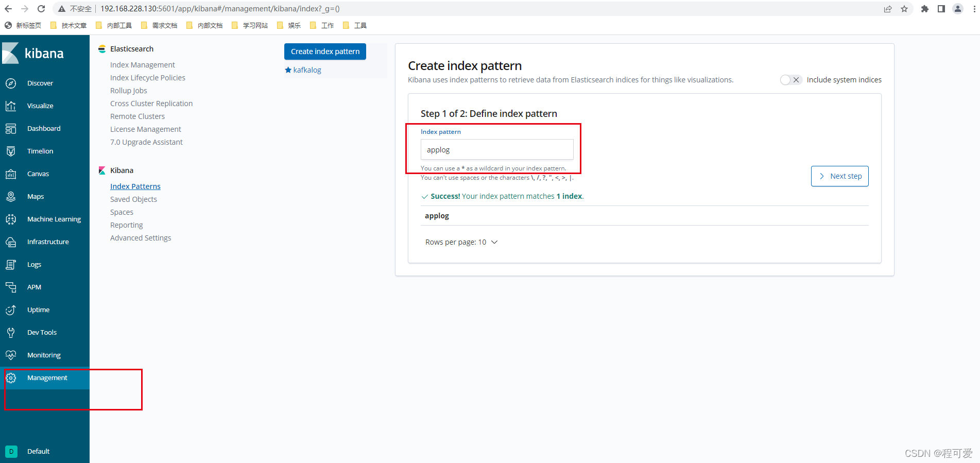The image size is (980, 463).
Task: Open the browser extensions puzzle icon
Action: 925,9
